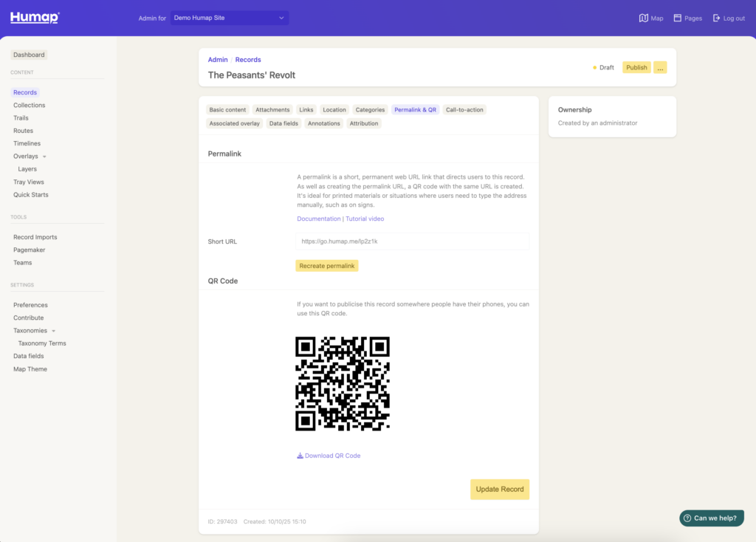The image size is (756, 542).
Task: Switch to the Basic content tab
Action: [x=227, y=110]
